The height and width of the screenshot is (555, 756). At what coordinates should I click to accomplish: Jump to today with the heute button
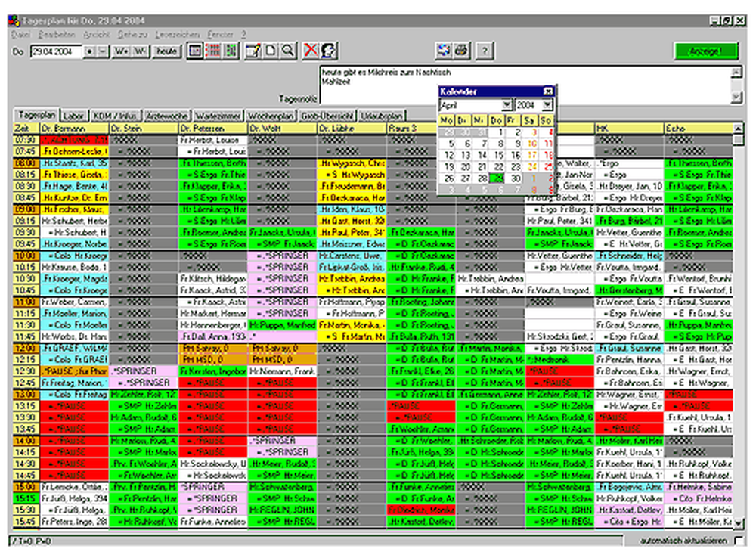click(x=166, y=51)
